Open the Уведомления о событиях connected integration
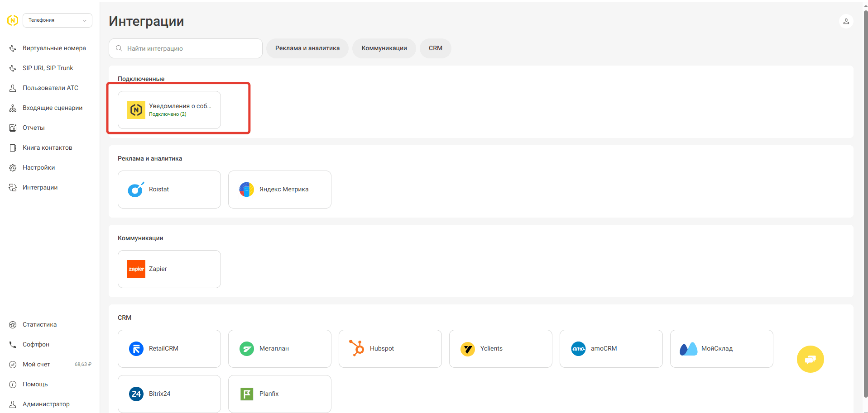This screenshot has height=413, width=868. tap(169, 110)
